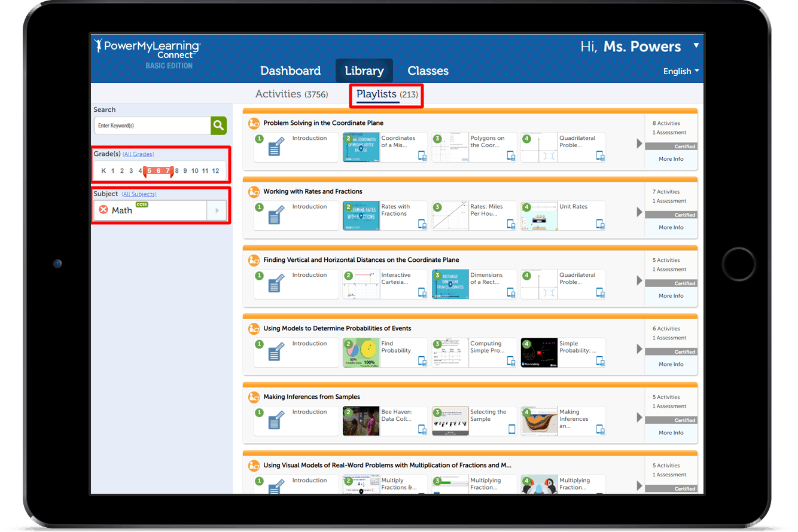Viewport: 798px width, 532px height.
Task: Click the CCSS badge next to Math
Action: (x=142, y=204)
